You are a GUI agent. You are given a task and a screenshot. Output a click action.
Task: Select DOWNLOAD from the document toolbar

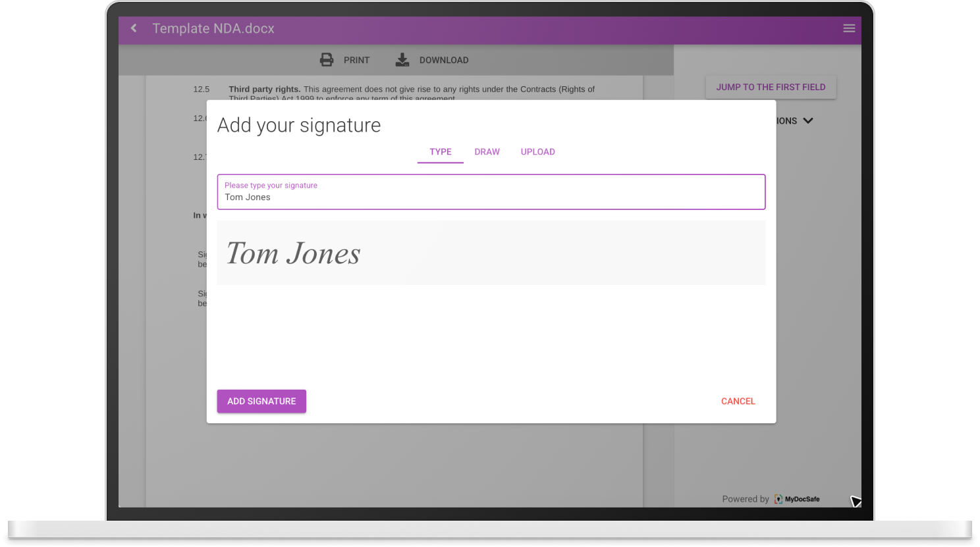[444, 60]
